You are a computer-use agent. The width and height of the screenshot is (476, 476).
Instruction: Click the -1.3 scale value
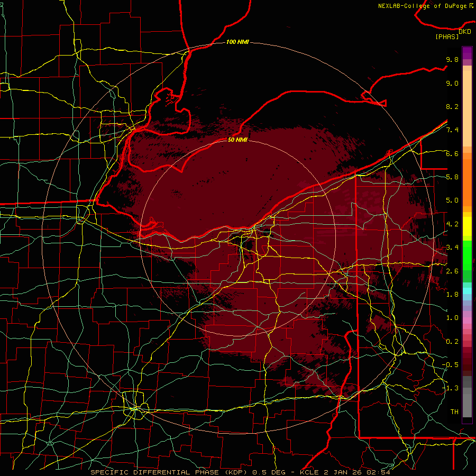click(x=450, y=388)
